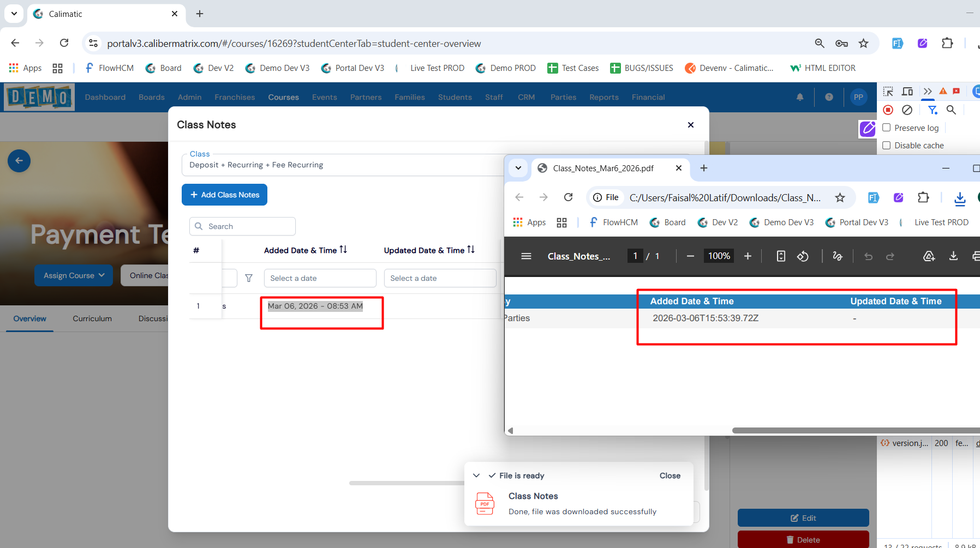Open the Demo Dev V3 bookmark in main browser
Image resolution: width=980 pixels, height=548 pixels.
tap(278, 68)
